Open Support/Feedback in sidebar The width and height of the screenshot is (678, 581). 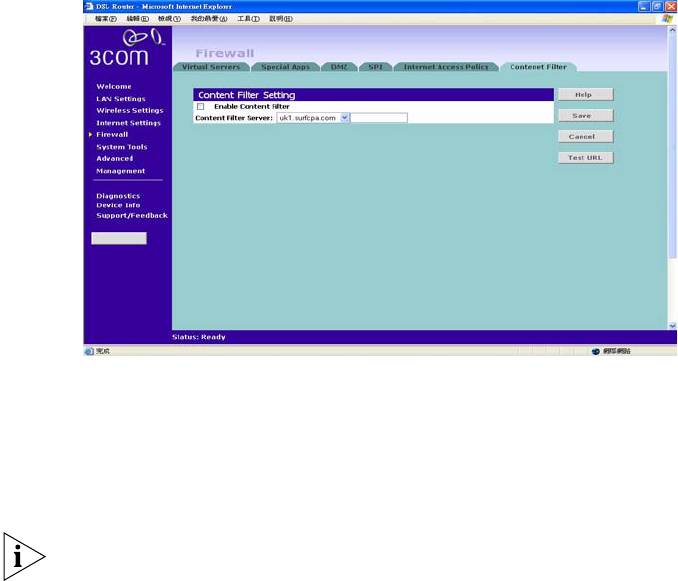point(132,215)
